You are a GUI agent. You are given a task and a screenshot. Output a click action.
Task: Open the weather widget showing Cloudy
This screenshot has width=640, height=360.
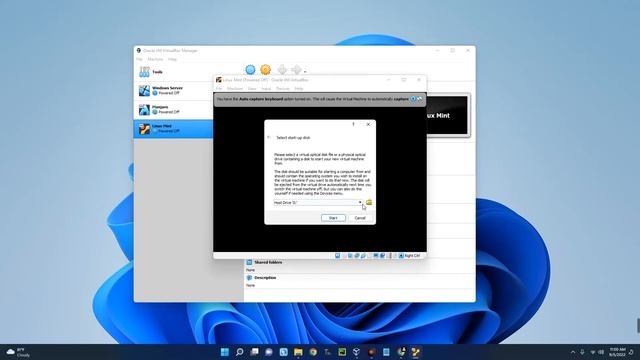tap(18, 352)
